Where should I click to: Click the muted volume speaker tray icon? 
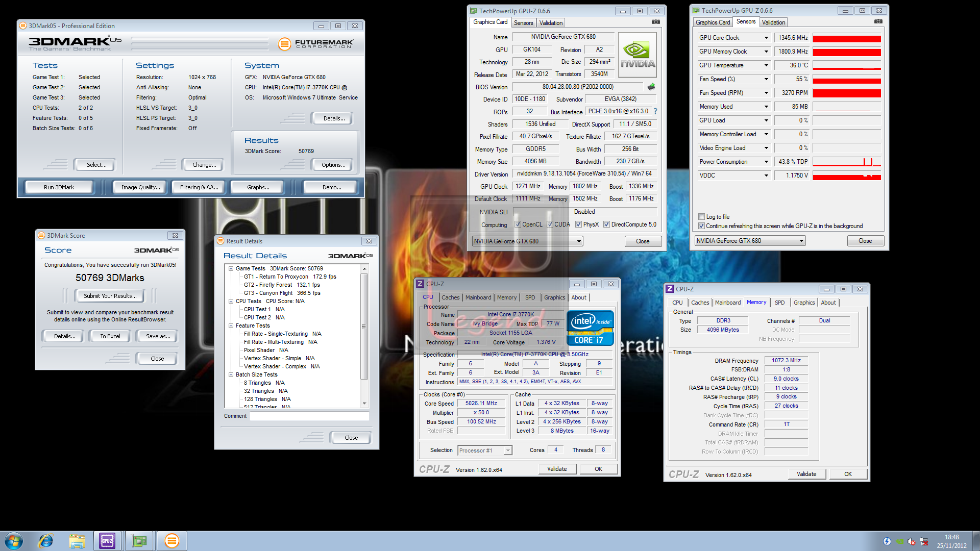911,541
